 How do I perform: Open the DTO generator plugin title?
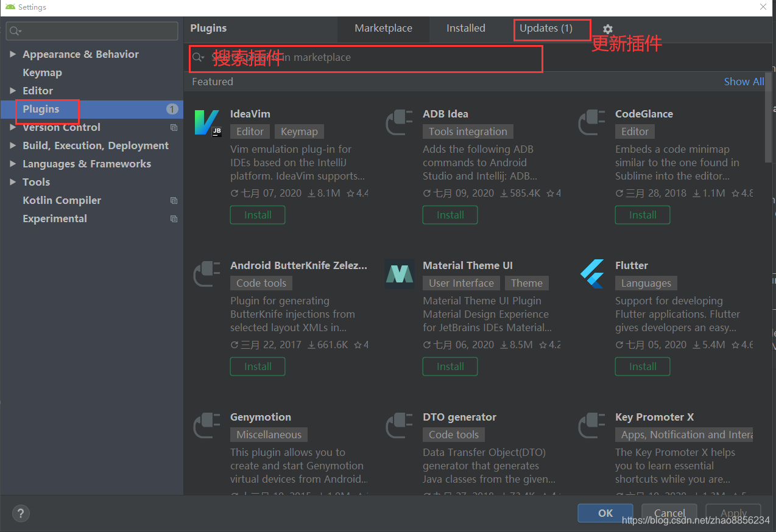459,417
